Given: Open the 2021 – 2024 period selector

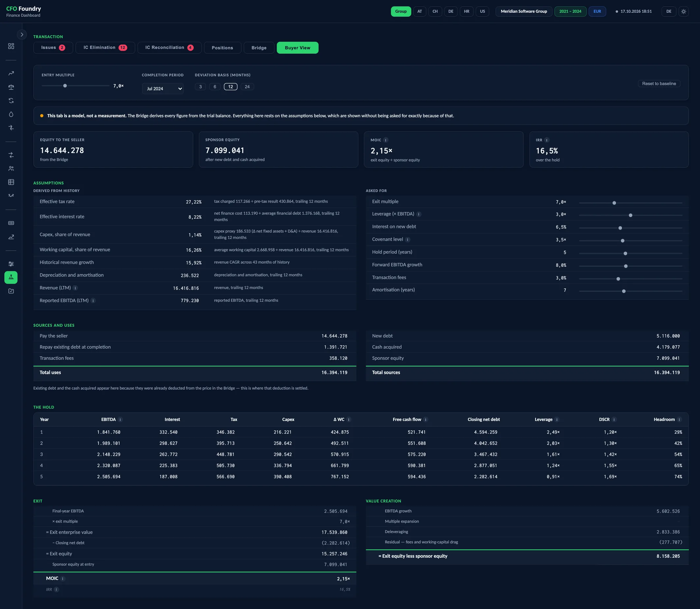Looking at the screenshot, I should click(570, 11).
